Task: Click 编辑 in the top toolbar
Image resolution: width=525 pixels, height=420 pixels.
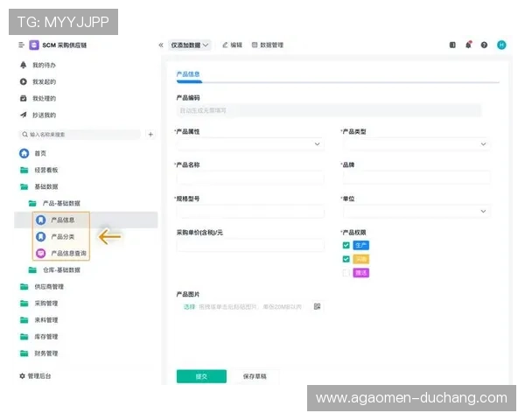Action: click(x=232, y=45)
